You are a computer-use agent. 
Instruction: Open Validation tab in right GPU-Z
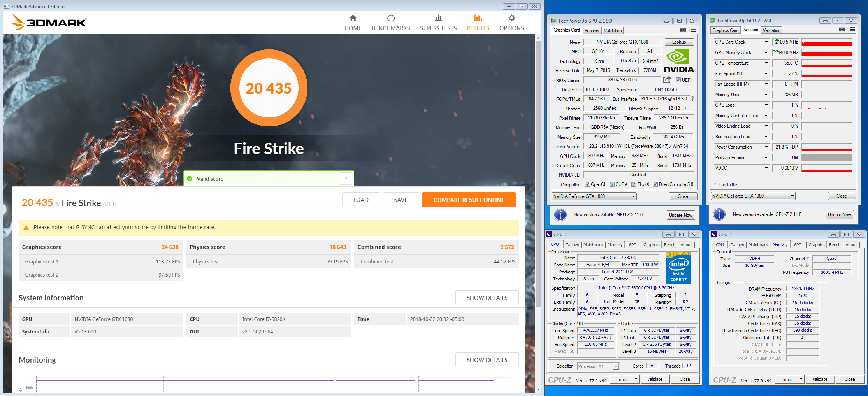pos(771,30)
